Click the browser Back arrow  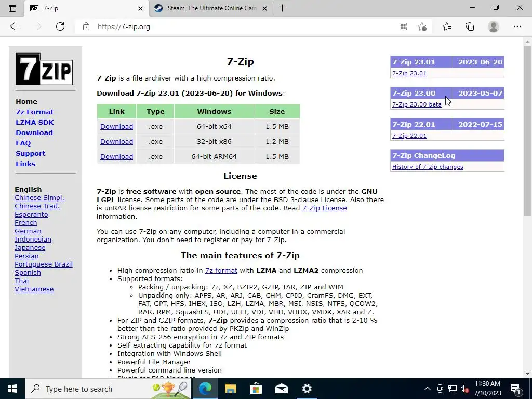pyautogui.click(x=14, y=26)
